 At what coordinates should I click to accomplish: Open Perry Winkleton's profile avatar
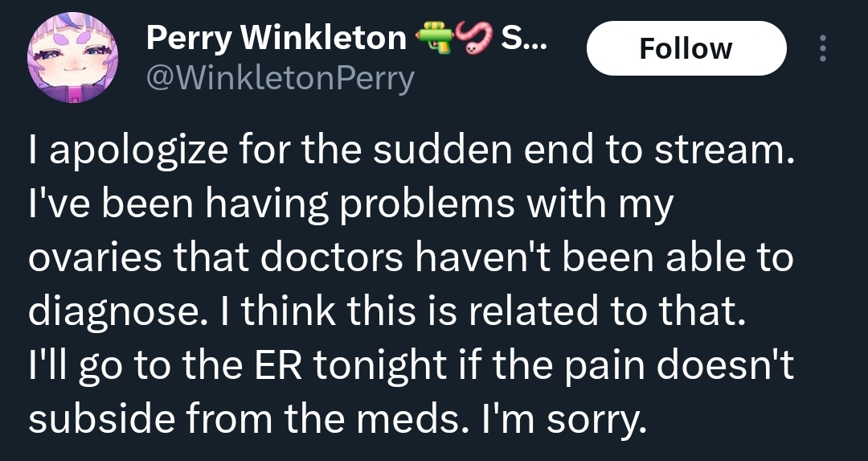tap(68, 63)
